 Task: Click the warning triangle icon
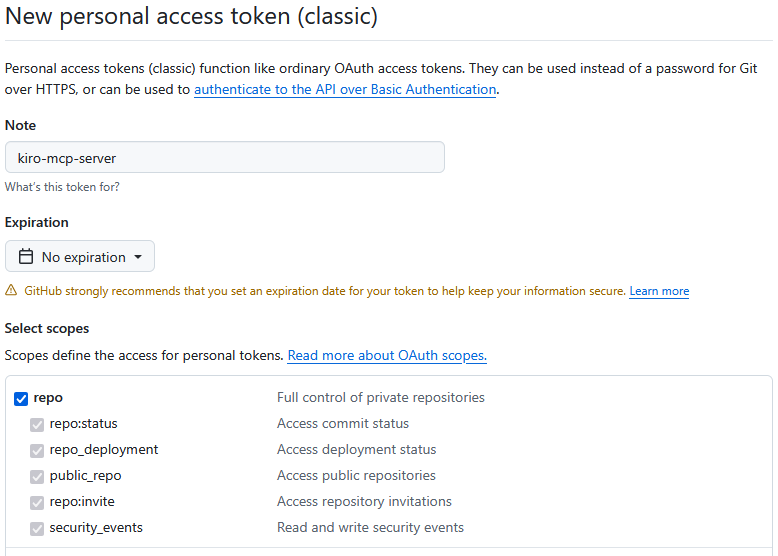click(11, 291)
